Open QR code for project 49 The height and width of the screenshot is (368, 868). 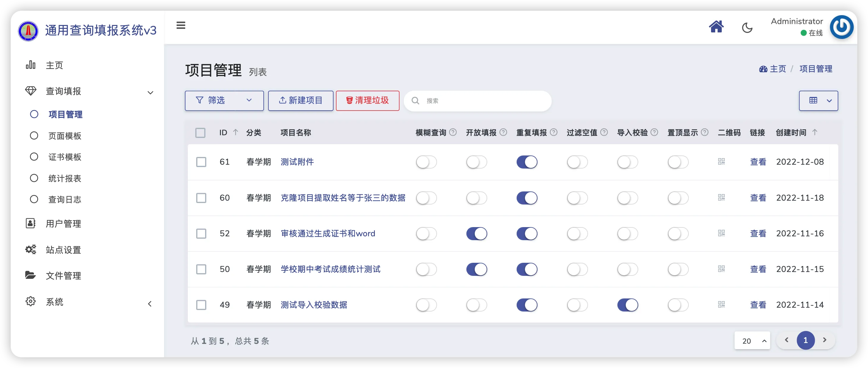click(721, 305)
